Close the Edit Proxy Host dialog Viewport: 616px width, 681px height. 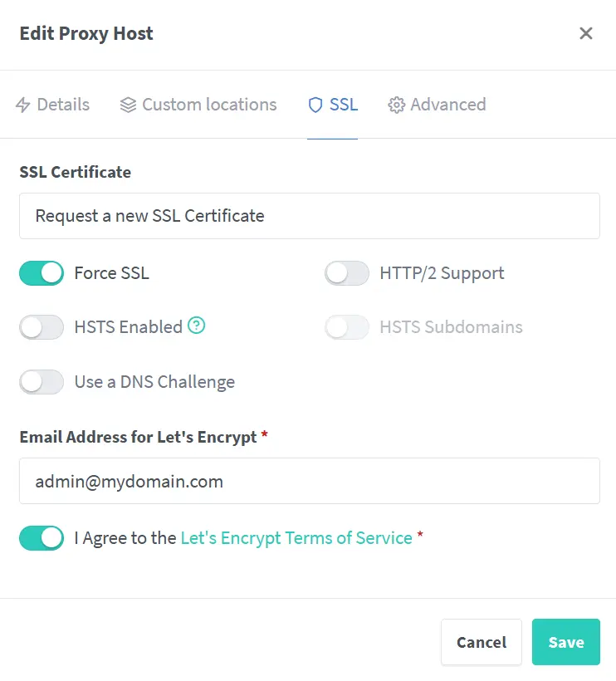585,33
